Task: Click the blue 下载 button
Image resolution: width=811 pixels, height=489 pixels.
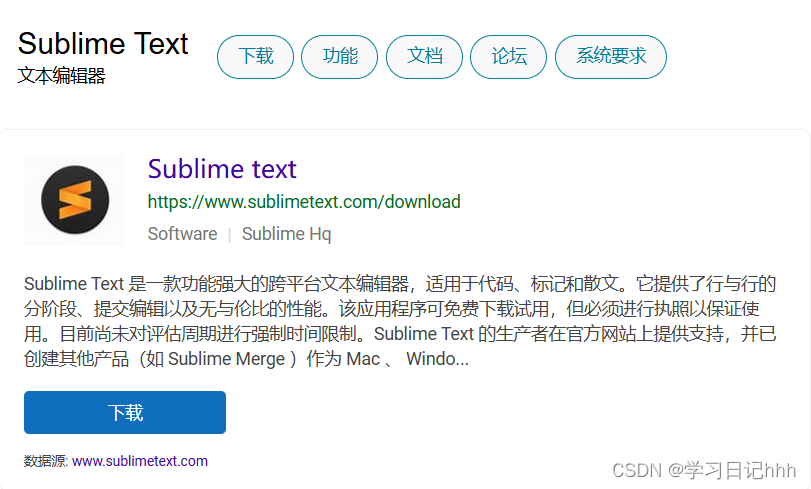Action: (x=125, y=412)
